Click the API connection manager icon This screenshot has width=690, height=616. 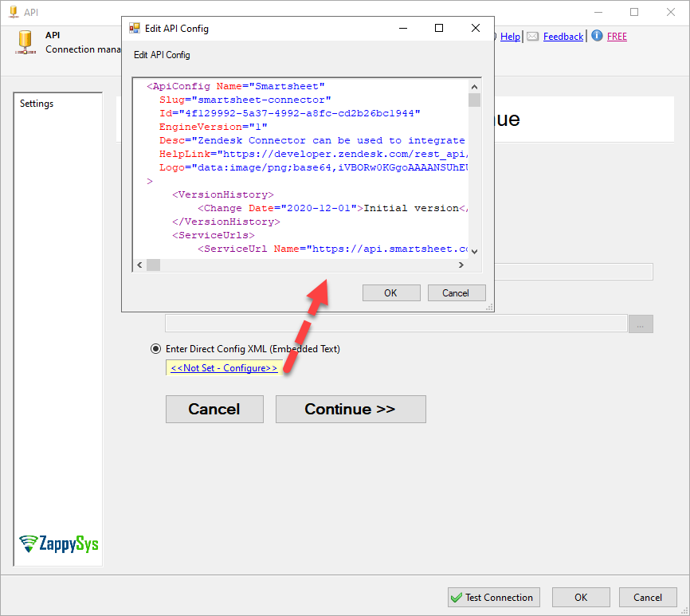tap(25, 42)
